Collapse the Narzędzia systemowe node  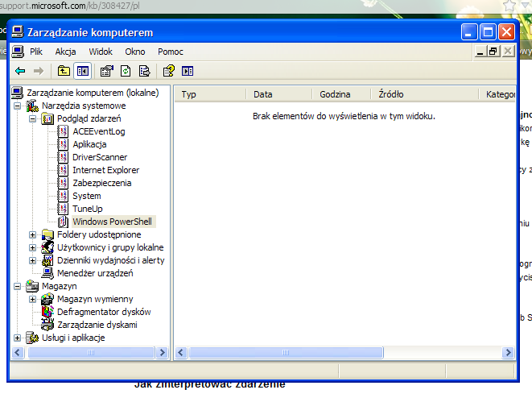[17, 106]
